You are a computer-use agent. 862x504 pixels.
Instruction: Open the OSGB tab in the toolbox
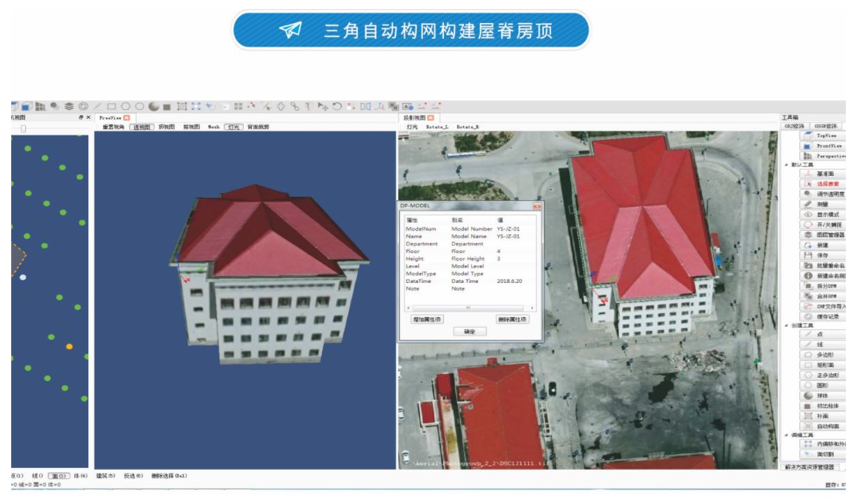[x=824, y=126]
